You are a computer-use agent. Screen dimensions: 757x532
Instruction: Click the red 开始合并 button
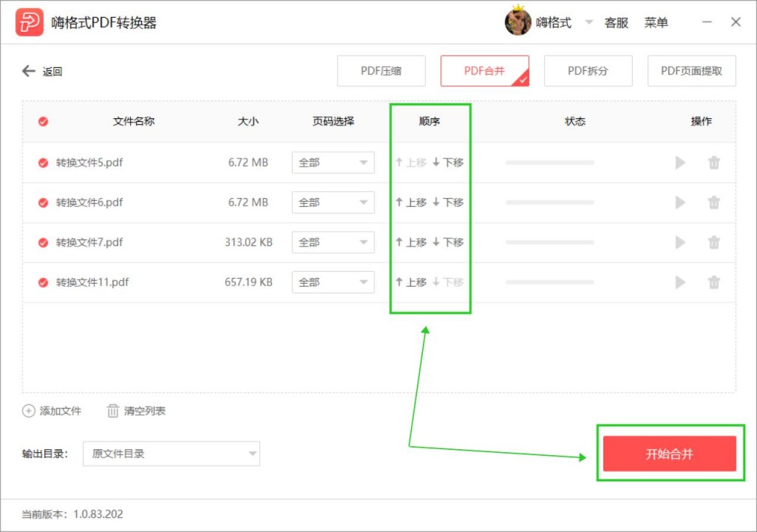point(669,454)
